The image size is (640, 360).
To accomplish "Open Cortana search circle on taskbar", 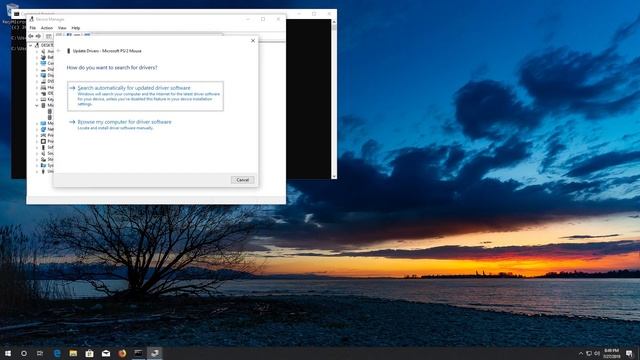I will tap(24, 353).
